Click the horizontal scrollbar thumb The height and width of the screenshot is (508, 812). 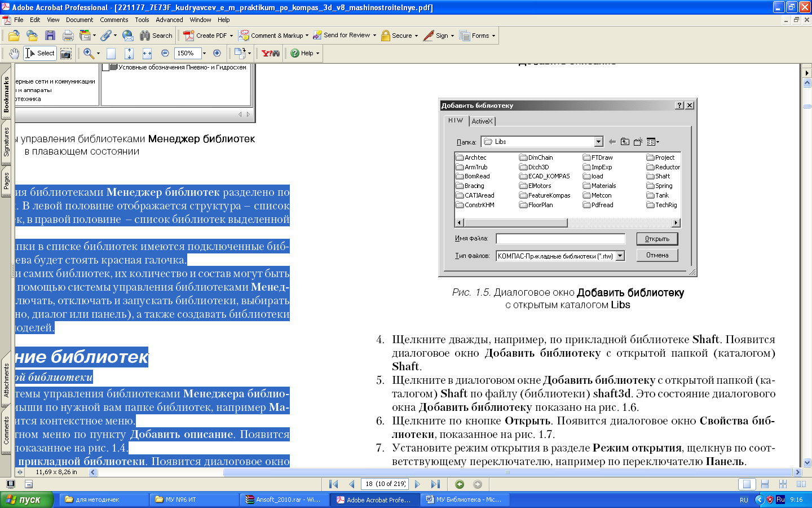[507, 472]
